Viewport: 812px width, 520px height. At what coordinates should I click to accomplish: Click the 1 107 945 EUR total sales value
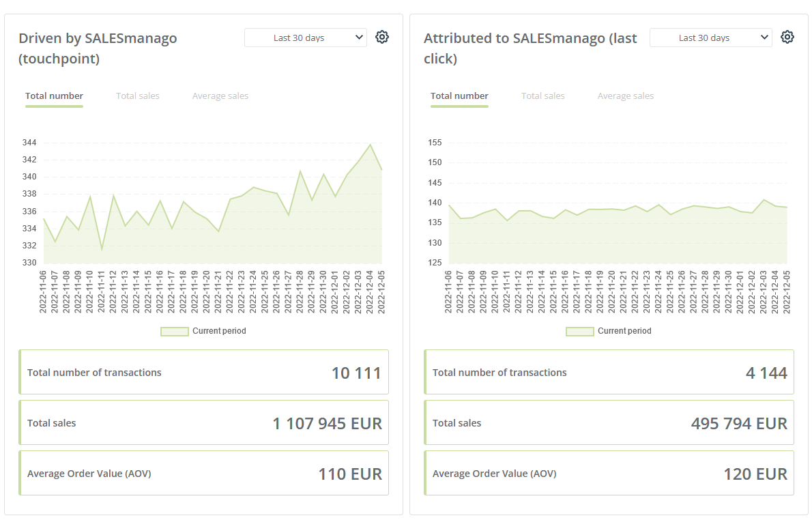coord(328,424)
